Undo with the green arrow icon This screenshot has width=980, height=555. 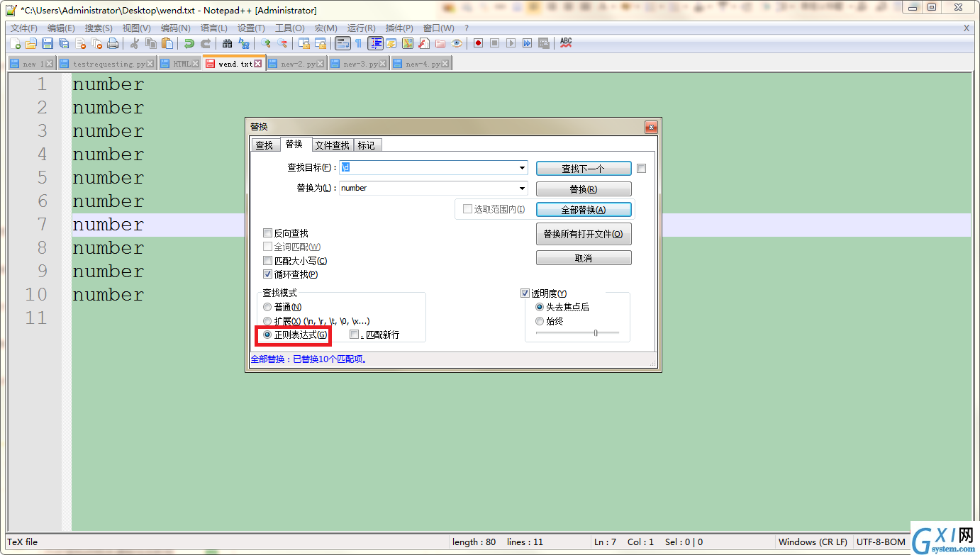189,43
